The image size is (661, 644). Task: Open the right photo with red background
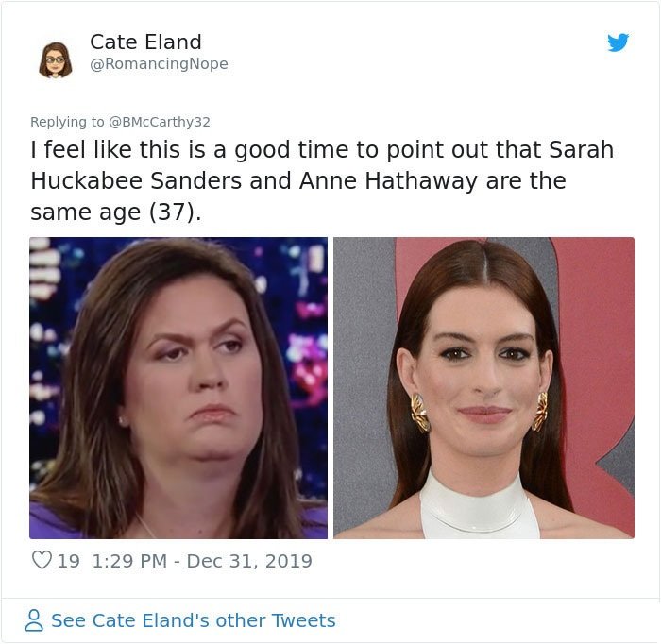point(483,388)
